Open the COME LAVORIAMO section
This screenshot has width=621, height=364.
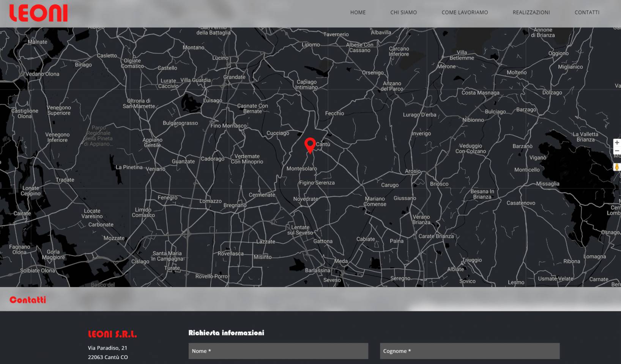465,13
